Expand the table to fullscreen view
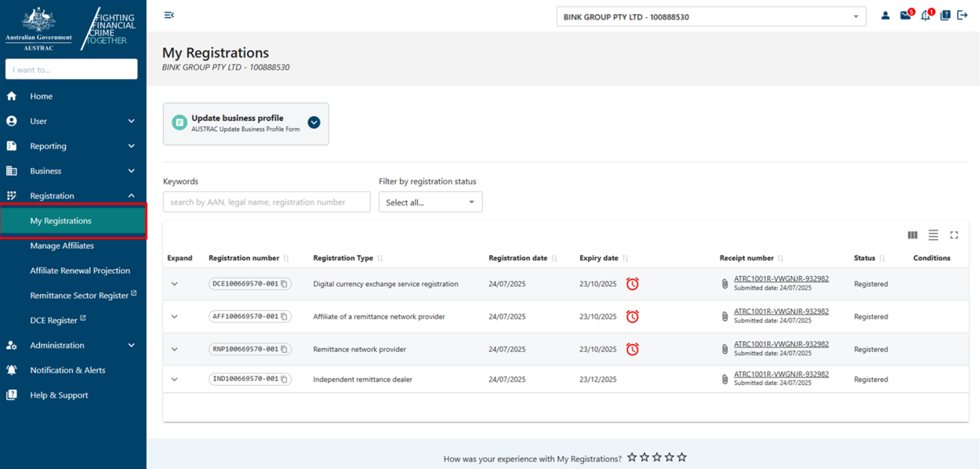 click(x=954, y=234)
